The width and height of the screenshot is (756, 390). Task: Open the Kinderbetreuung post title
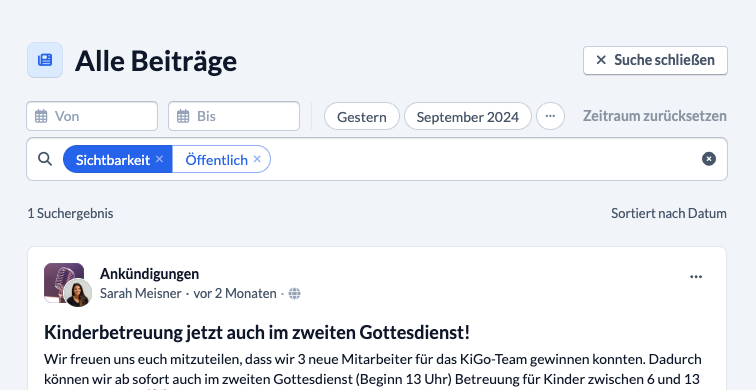[x=257, y=332]
